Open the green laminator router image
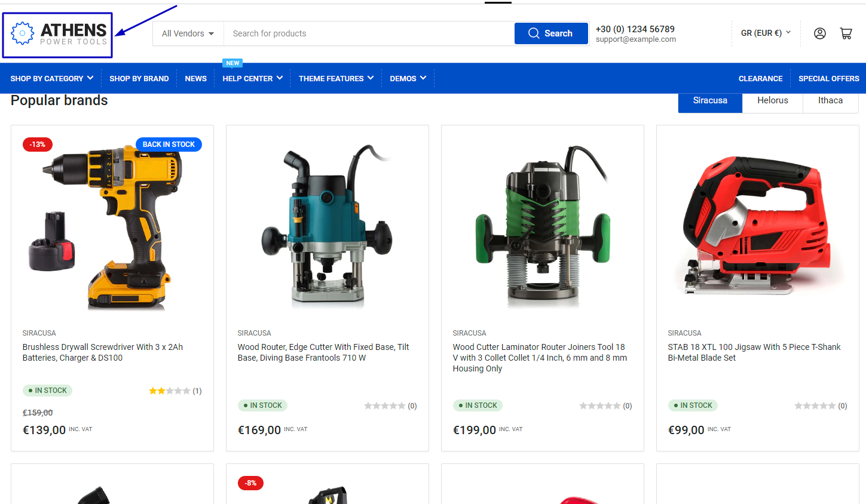The image size is (866, 504). (x=543, y=227)
